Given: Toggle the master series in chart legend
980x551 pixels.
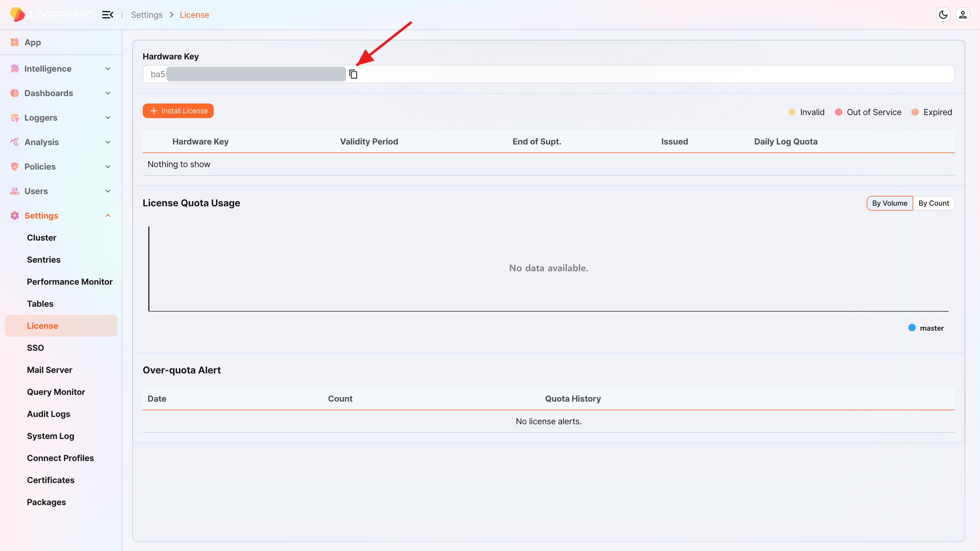Looking at the screenshot, I should tap(925, 328).
